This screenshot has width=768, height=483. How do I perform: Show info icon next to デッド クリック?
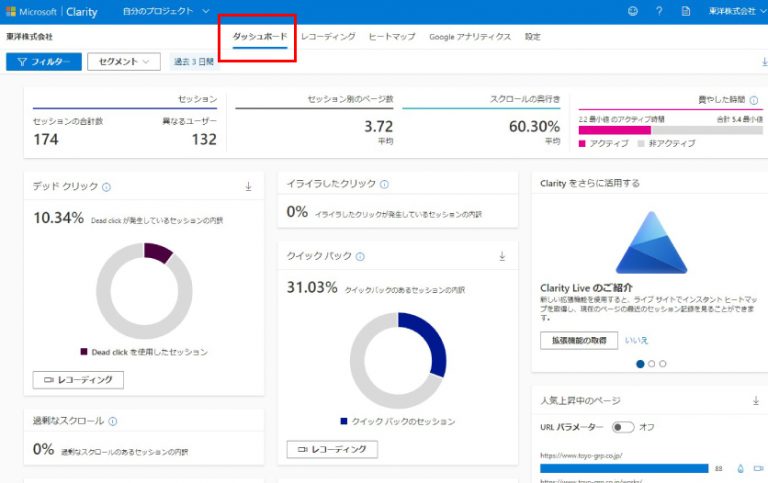pyautogui.click(x=106, y=187)
